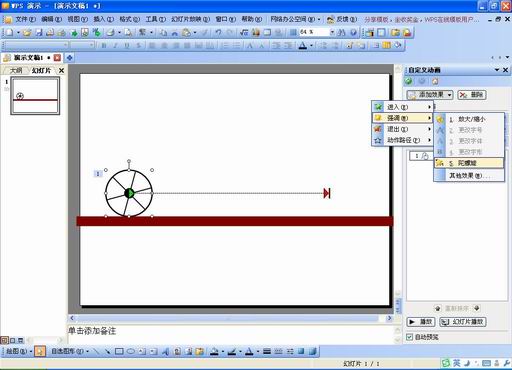Open the zoom percentage dropdown
Image resolution: width=512 pixels, height=370 pixels.
click(332, 32)
